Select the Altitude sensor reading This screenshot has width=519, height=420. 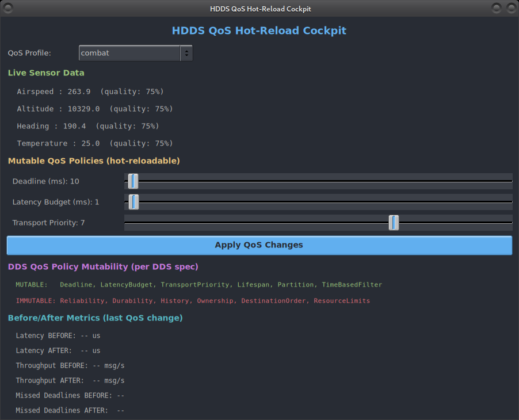tap(95, 109)
